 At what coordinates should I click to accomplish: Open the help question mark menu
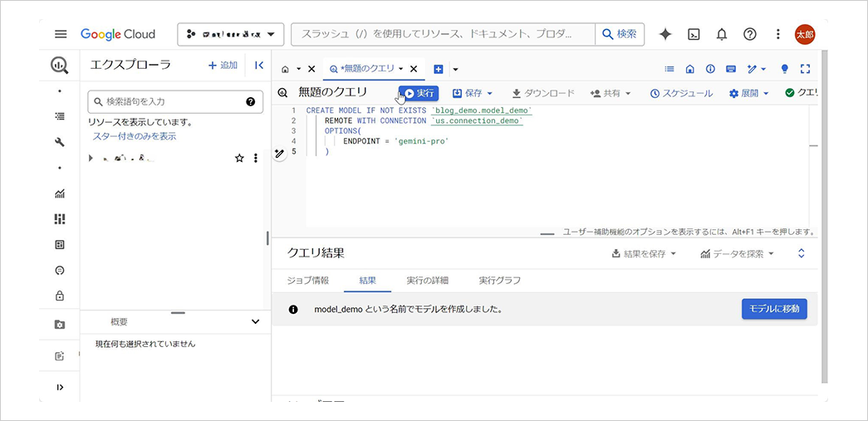tap(749, 34)
